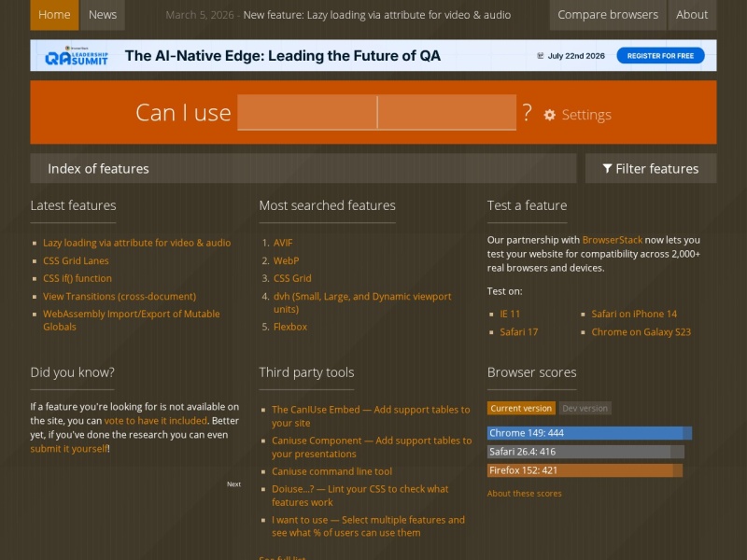The width and height of the screenshot is (747, 560).
Task: Open the CSS Grid Lanes feature
Action: (76, 261)
